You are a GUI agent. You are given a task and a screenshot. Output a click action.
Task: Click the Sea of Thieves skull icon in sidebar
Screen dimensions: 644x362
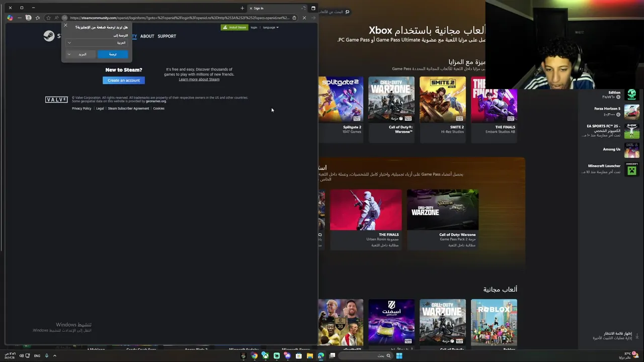(631, 94)
